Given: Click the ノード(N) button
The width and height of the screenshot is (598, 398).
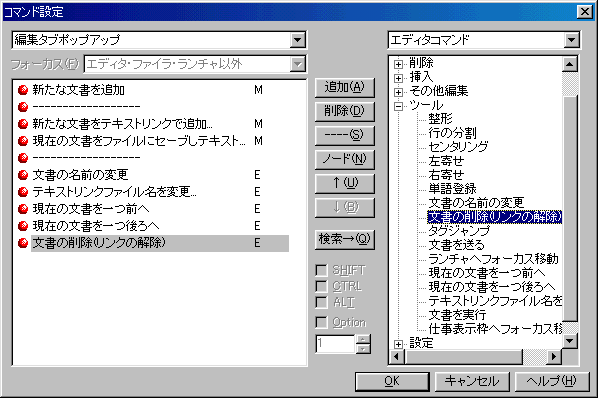Looking at the screenshot, I should click(345, 159).
